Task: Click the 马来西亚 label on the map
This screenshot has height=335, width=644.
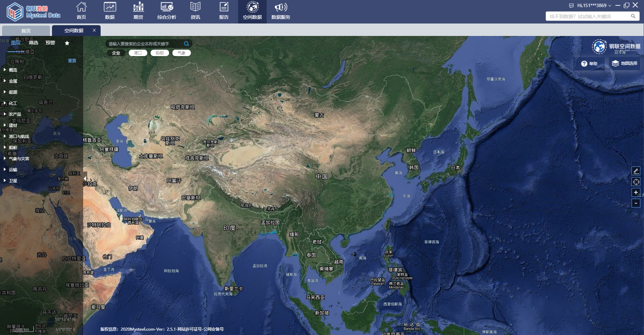Action: pyautogui.click(x=315, y=297)
